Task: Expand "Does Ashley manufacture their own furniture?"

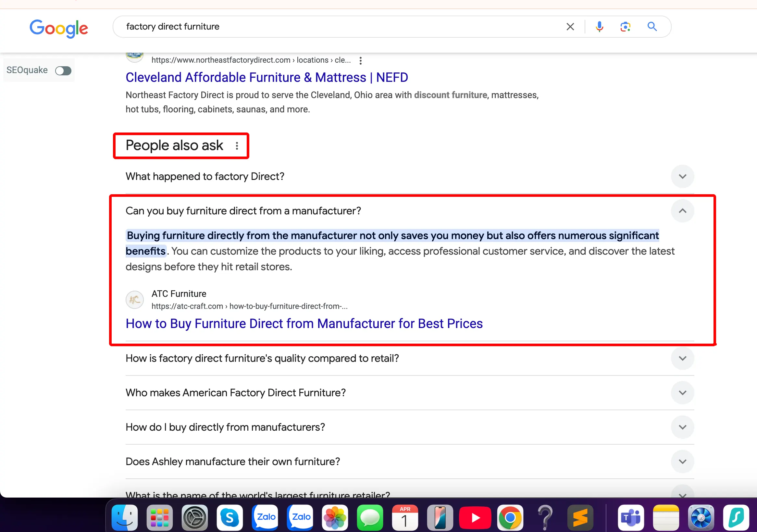Action: click(682, 462)
